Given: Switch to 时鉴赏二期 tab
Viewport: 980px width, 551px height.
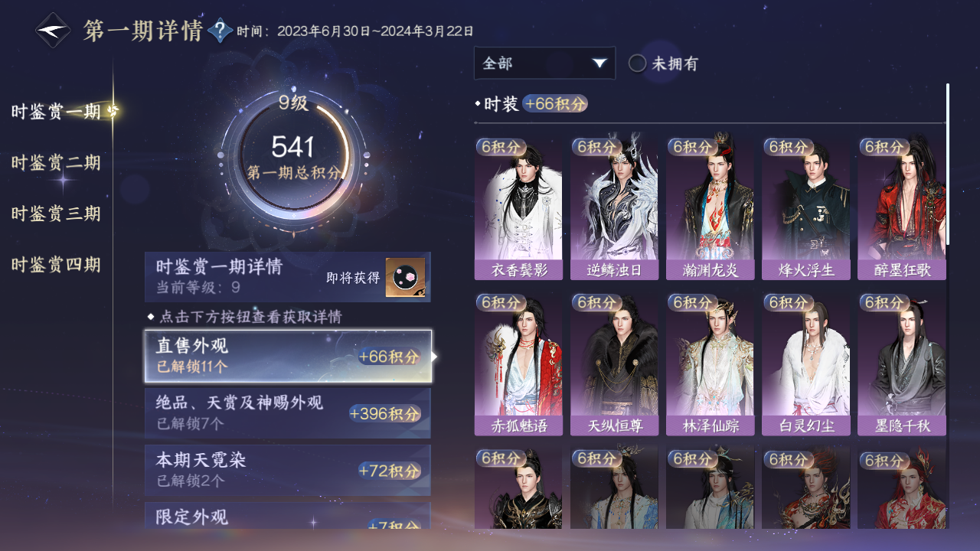Looking at the screenshot, I should coord(56,163).
